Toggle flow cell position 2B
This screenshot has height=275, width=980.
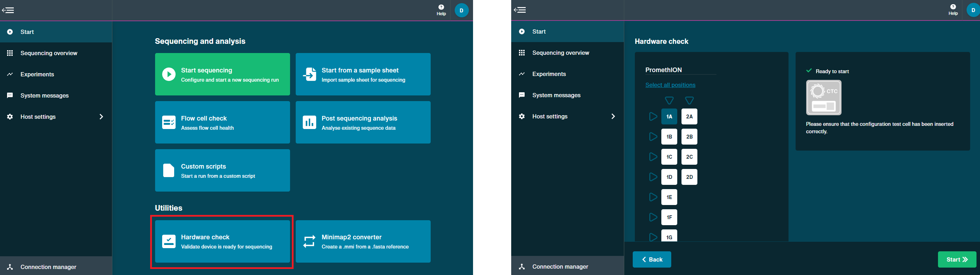coord(689,137)
